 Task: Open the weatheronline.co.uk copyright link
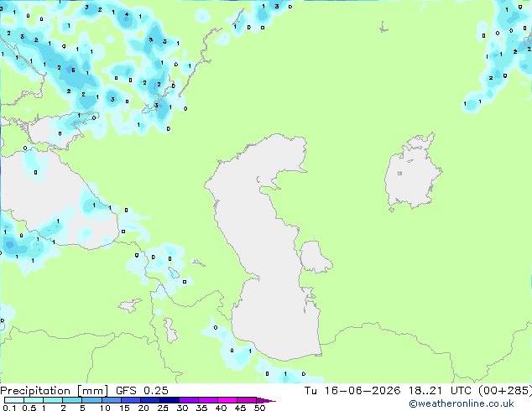tap(462, 403)
